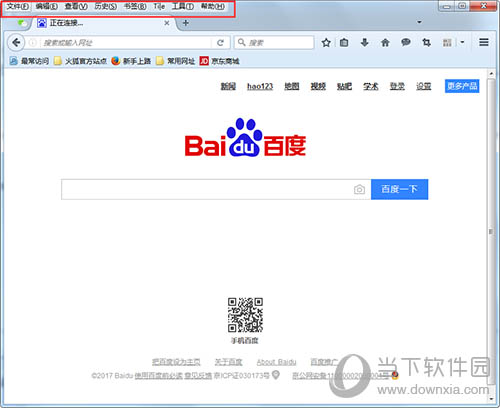Bookmark this page with star icon
This screenshot has height=408, width=500.
coord(326,42)
